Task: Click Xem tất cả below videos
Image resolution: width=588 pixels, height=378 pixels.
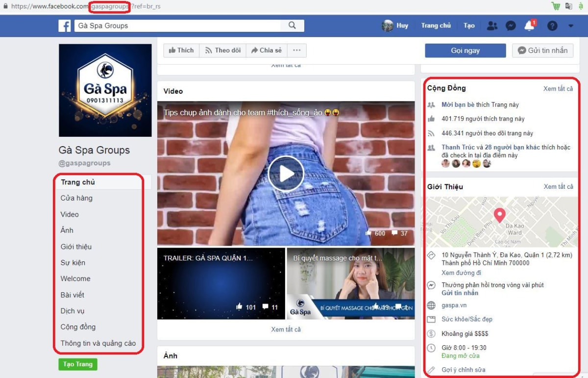Action: click(286, 329)
